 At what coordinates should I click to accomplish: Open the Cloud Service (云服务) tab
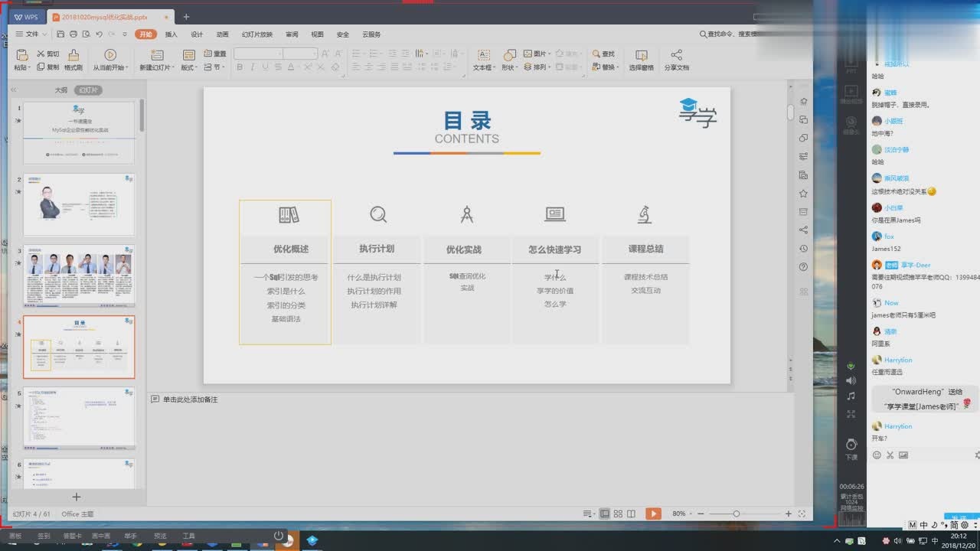[371, 34]
